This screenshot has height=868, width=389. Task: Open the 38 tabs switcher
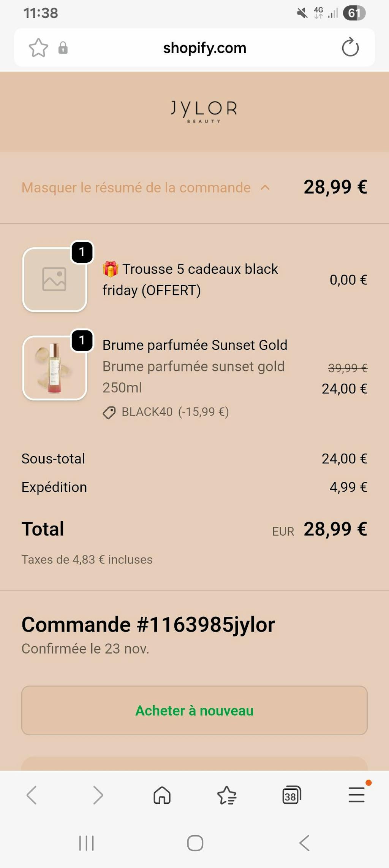[x=291, y=795]
